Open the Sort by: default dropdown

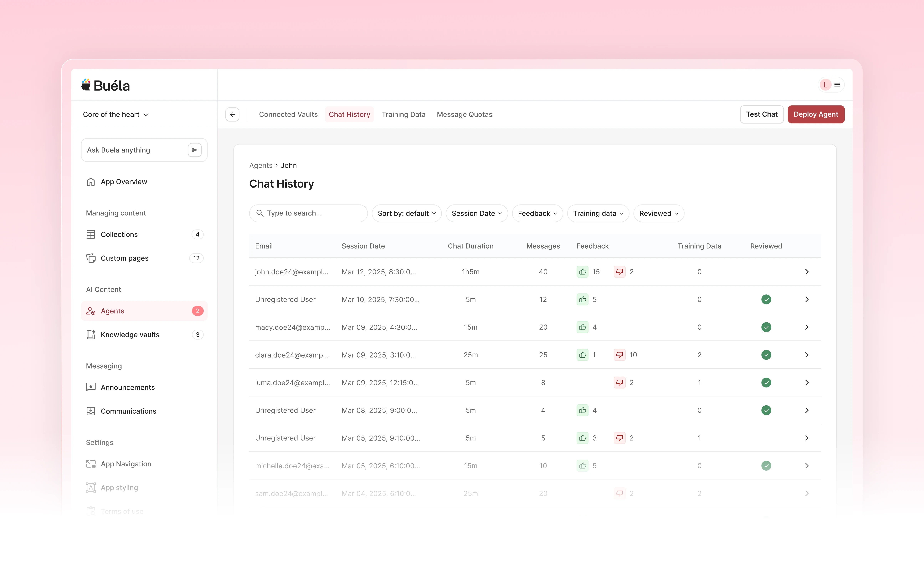click(x=406, y=213)
